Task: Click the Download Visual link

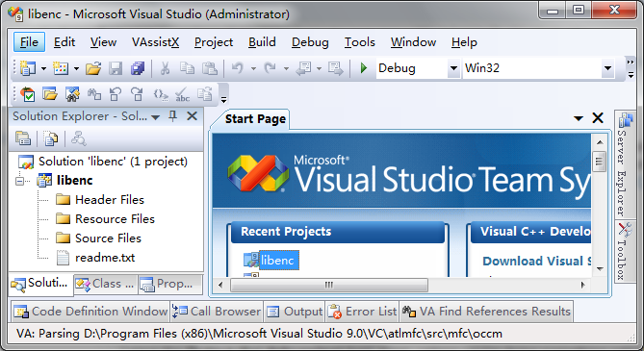Action: coord(537,262)
